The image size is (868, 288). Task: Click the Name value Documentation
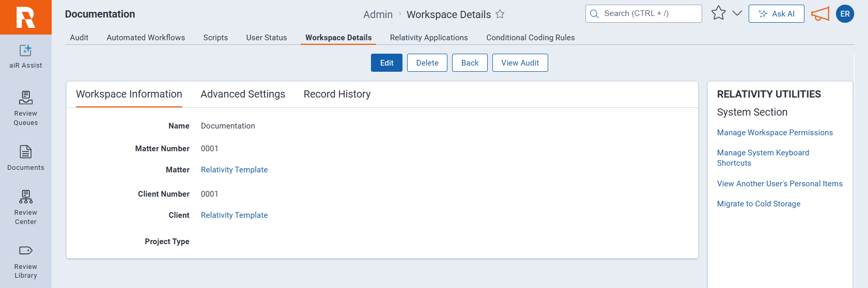(x=228, y=126)
